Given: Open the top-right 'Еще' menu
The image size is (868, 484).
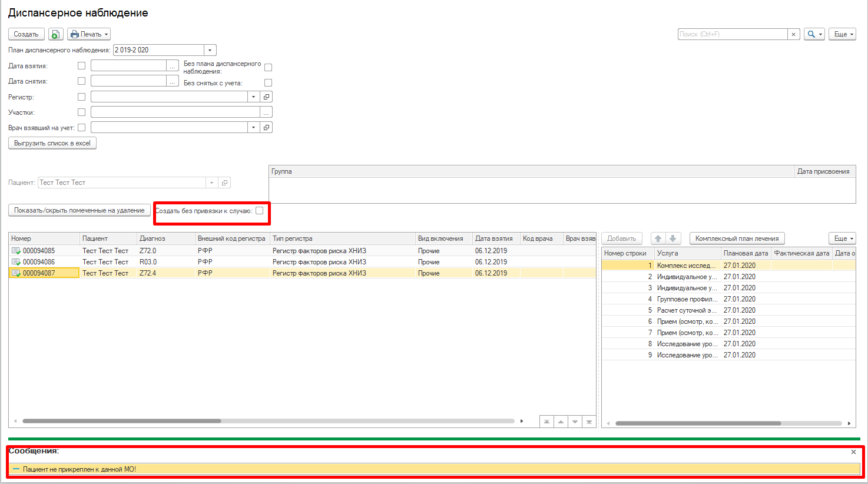Looking at the screenshot, I should pyautogui.click(x=842, y=34).
